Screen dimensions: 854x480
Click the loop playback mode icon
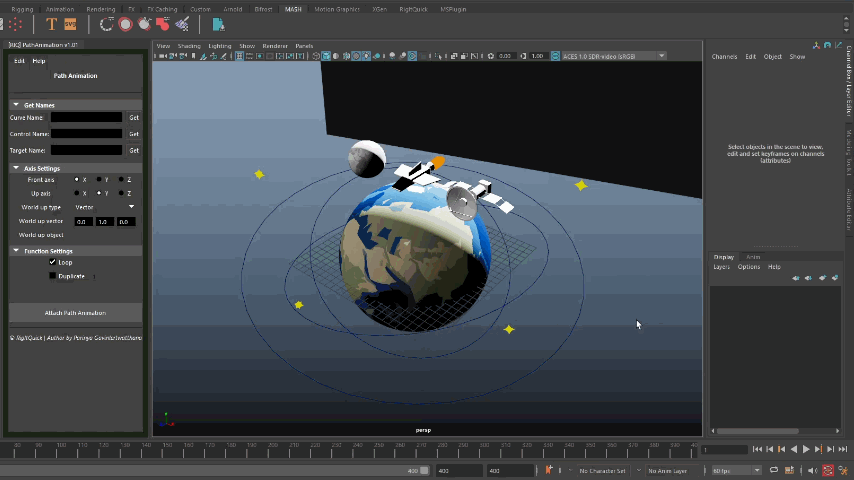(773, 471)
